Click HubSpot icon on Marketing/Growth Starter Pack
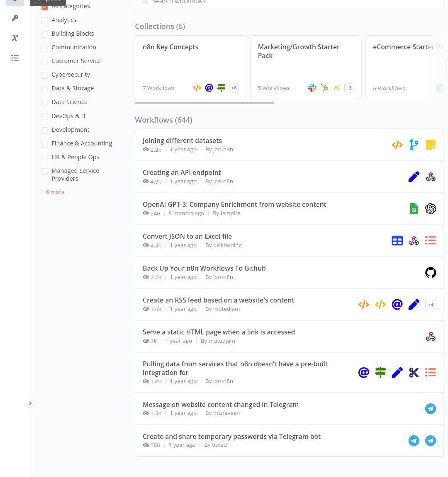Image resolution: width=448 pixels, height=477 pixels. (324, 88)
